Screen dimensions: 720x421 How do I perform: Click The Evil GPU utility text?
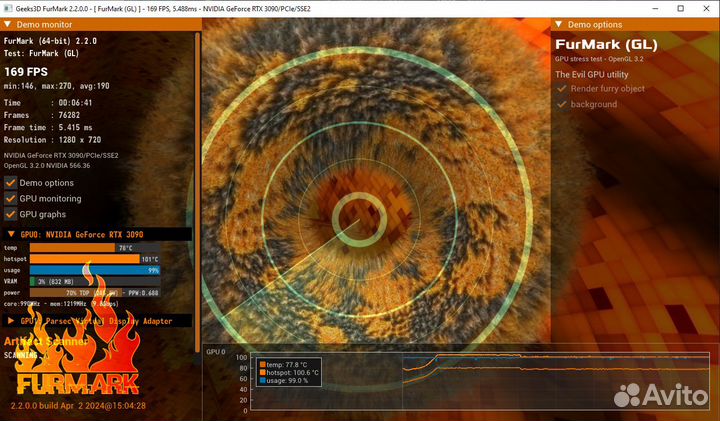tap(591, 74)
